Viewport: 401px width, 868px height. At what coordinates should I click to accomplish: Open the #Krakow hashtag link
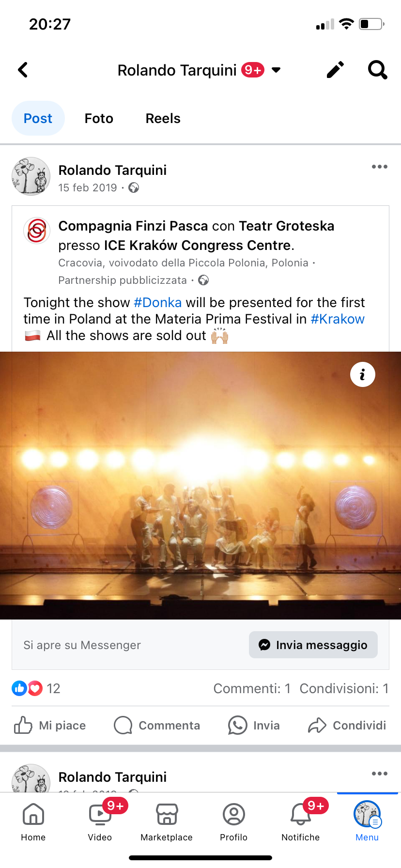tap(338, 319)
